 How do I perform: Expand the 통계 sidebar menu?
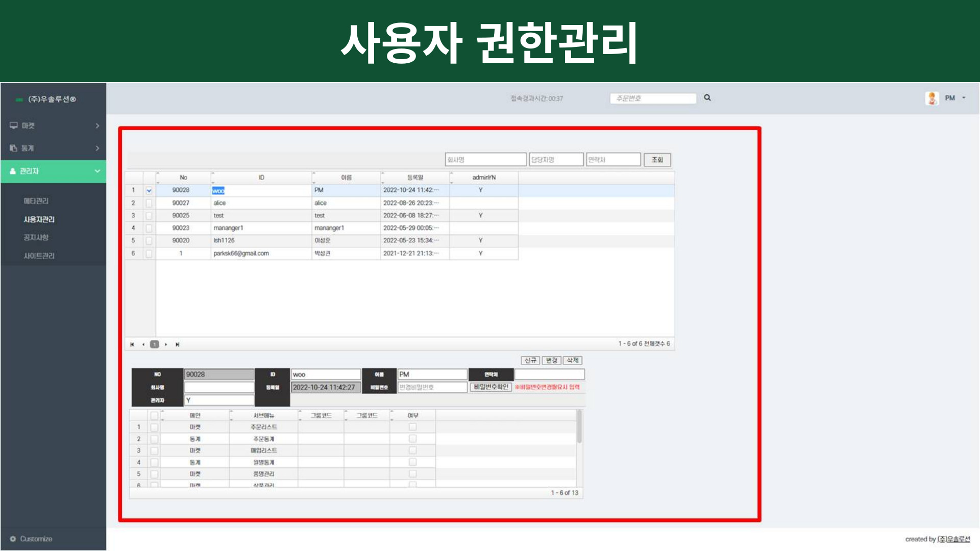tap(97, 148)
